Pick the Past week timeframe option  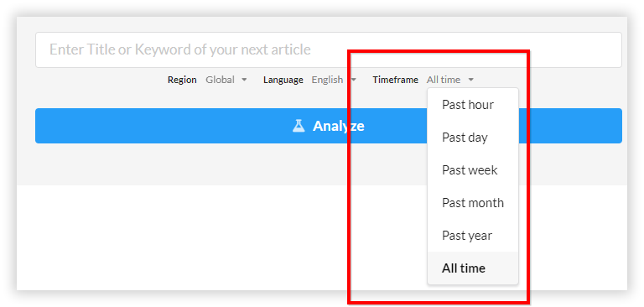[473, 170]
